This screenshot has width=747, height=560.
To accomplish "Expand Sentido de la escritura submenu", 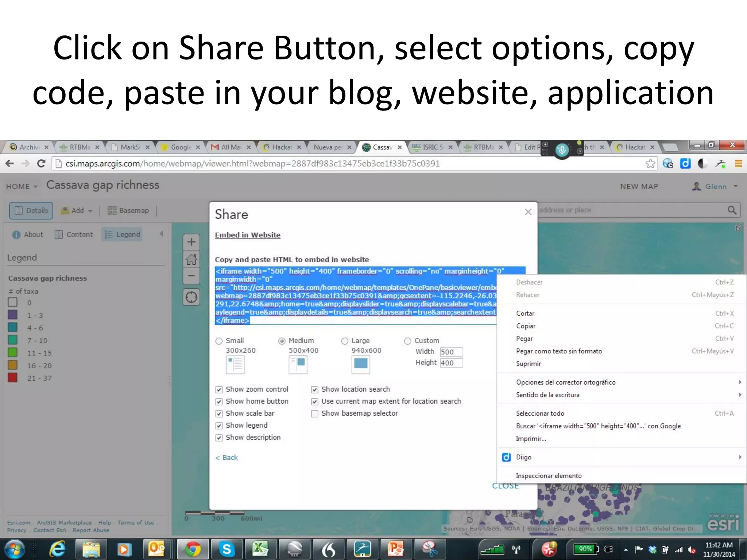I will tap(622, 395).
